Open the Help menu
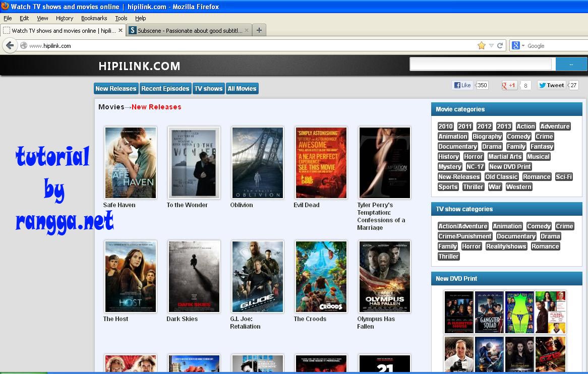 pyautogui.click(x=140, y=18)
